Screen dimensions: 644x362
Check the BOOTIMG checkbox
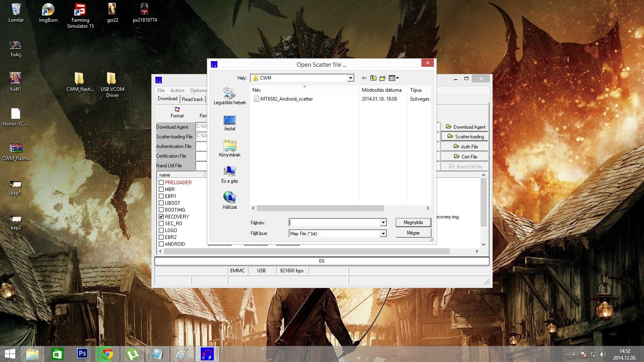(161, 210)
